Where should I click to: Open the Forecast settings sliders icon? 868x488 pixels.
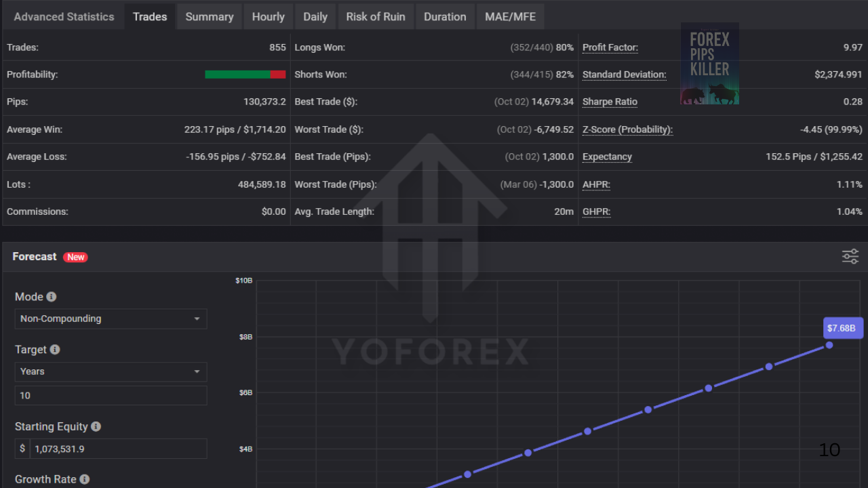[850, 256]
